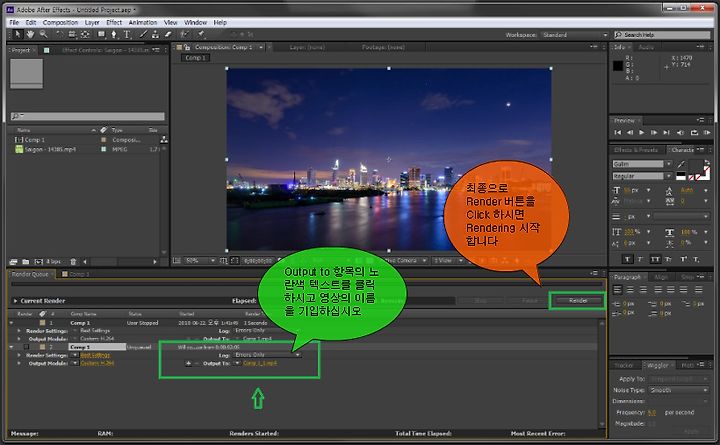Select the Zoom magnifier tool

point(43,34)
